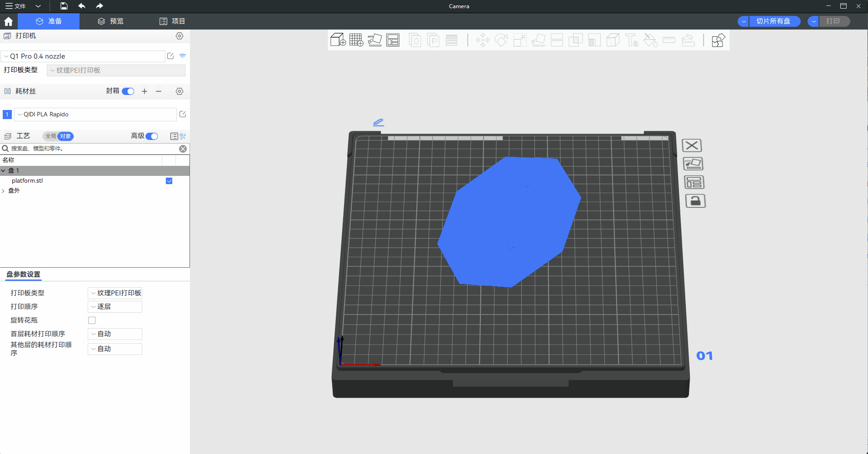The width and height of the screenshot is (868, 454).
Task: Open the Q1 Pro 0.4 nozzle dropdown
Action: (x=83, y=56)
